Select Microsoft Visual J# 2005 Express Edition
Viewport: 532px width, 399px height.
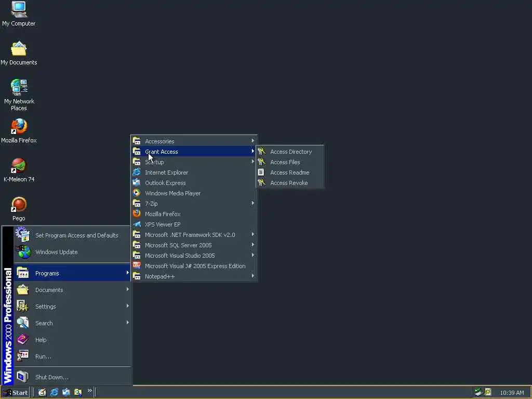coord(194,265)
